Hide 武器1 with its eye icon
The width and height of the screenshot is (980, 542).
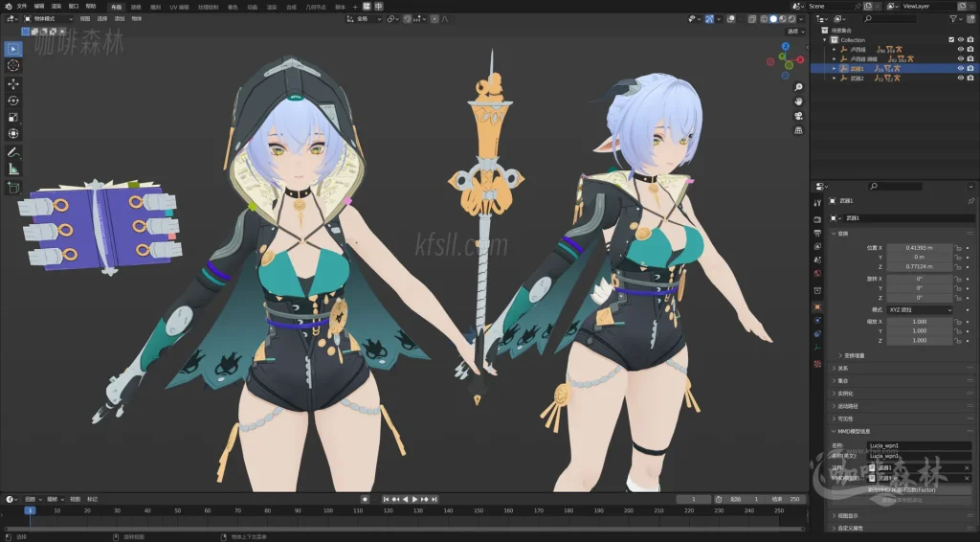click(x=961, y=68)
